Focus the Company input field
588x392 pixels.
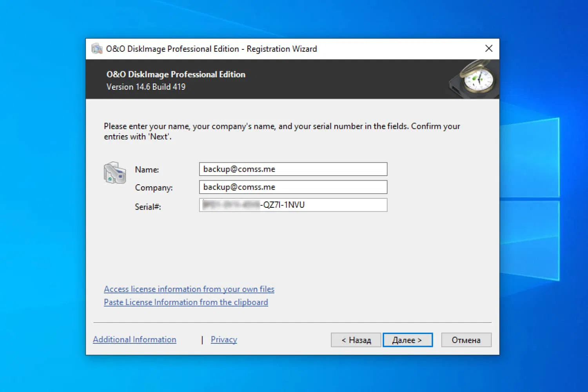[293, 187]
